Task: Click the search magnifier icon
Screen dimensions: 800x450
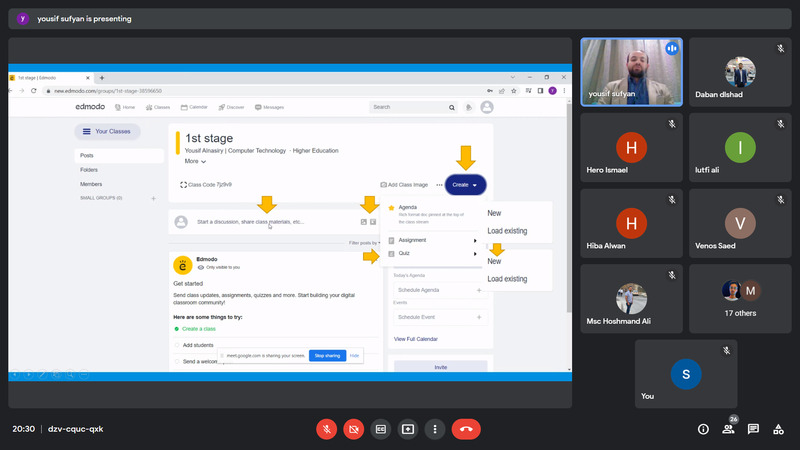Action: coord(452,107)
